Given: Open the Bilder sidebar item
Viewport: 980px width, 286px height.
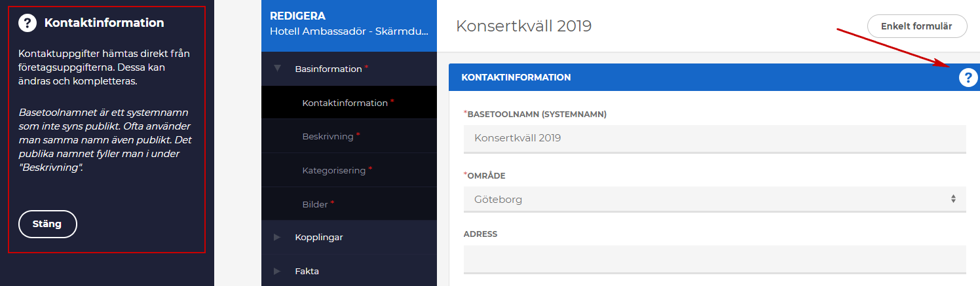Looking at the screenshot, I should point(315,204).
